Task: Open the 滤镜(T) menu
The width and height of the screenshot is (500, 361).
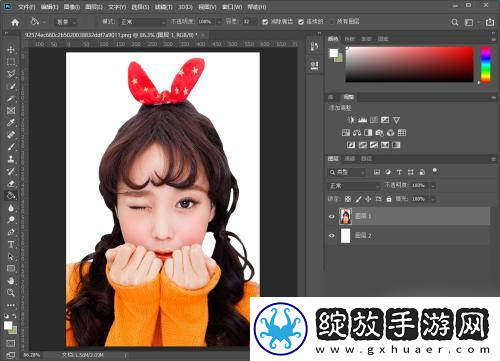Action: pyautogui.click(x=164, y=7)
